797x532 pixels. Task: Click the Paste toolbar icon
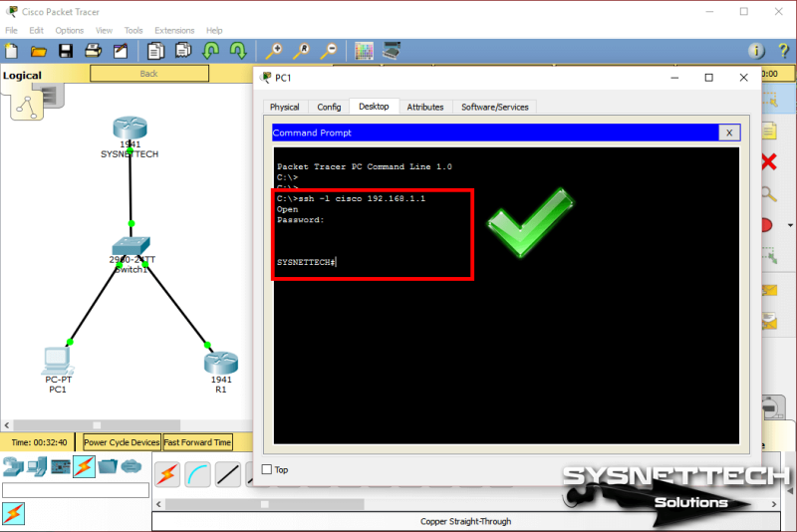pyautogui.click(x=183, y=50)
